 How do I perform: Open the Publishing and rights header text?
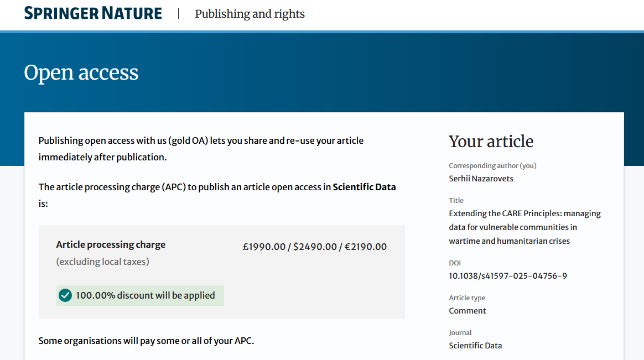click(x=250, y=14)
